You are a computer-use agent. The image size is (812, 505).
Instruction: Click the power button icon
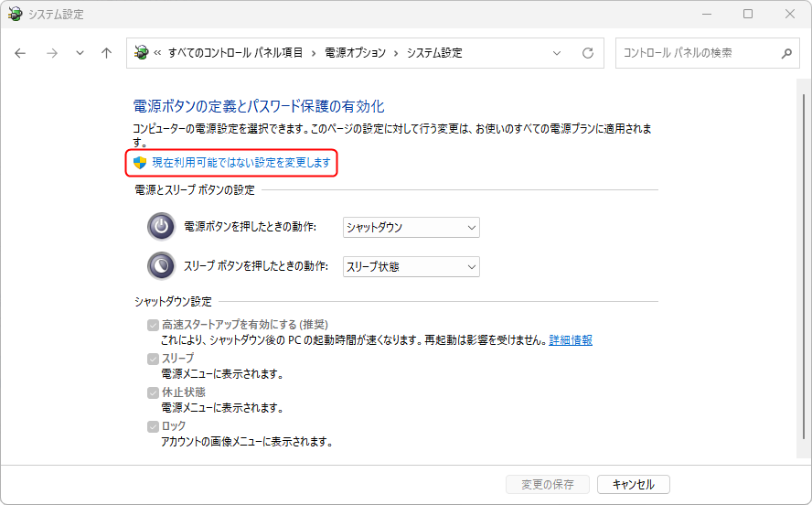(162, 227)
